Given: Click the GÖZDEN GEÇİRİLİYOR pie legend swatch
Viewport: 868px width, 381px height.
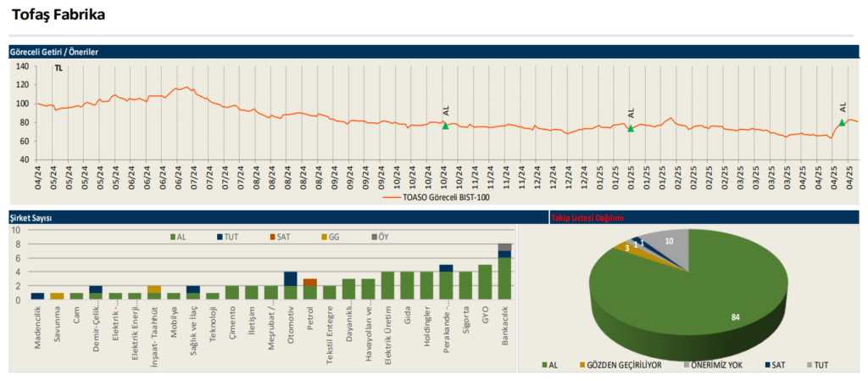Looking at the screenshot, I should pos(582,365).
